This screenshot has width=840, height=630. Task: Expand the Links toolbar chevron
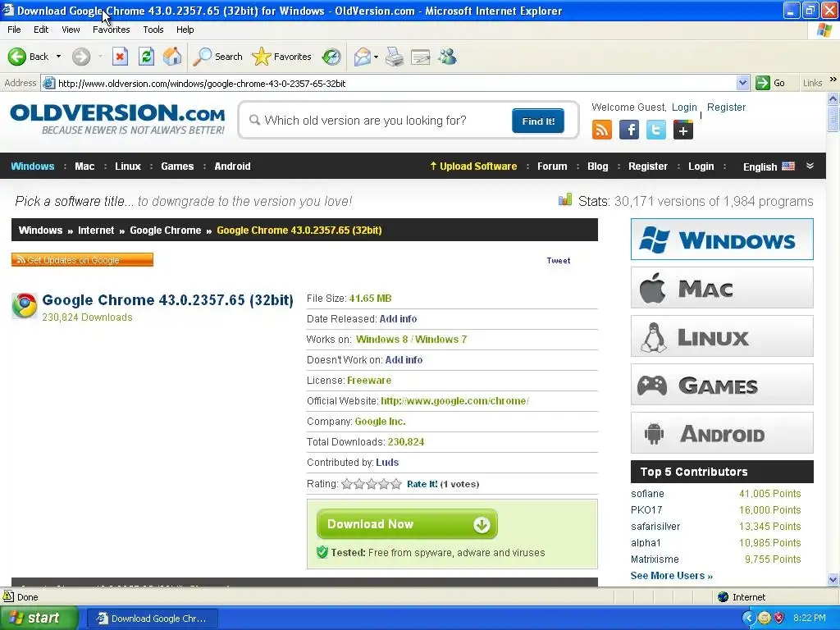pyautogui.click(x=833, y=80)
